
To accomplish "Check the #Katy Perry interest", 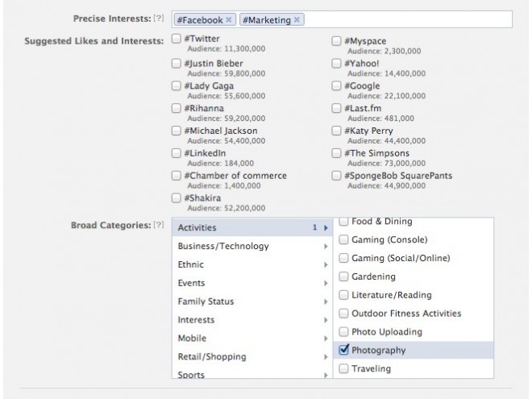I will click(336, 131).
